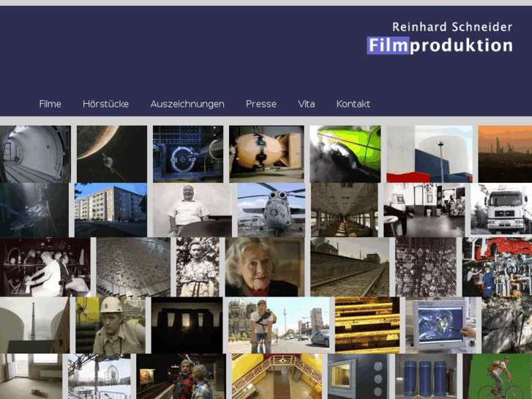The height and width of the screenshot is (399, 532).
Task: Open the tunnel corridor thumbnail
Action: [x=35, y=154]
